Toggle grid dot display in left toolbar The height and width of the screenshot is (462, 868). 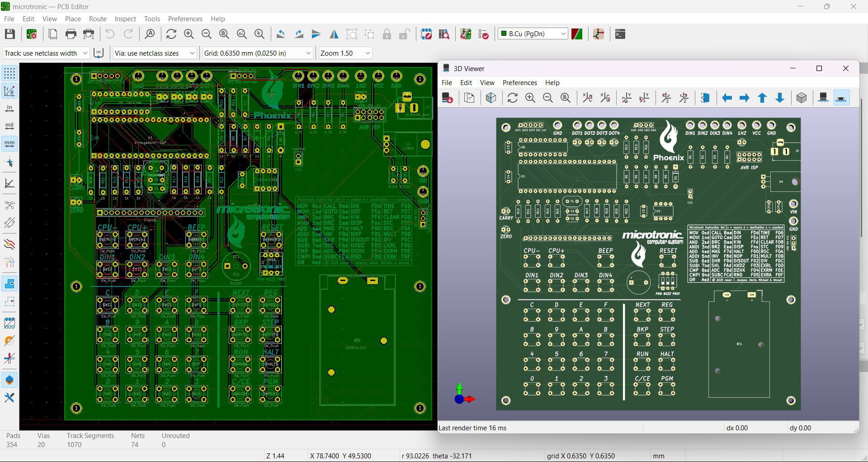(x=9, y=73)
